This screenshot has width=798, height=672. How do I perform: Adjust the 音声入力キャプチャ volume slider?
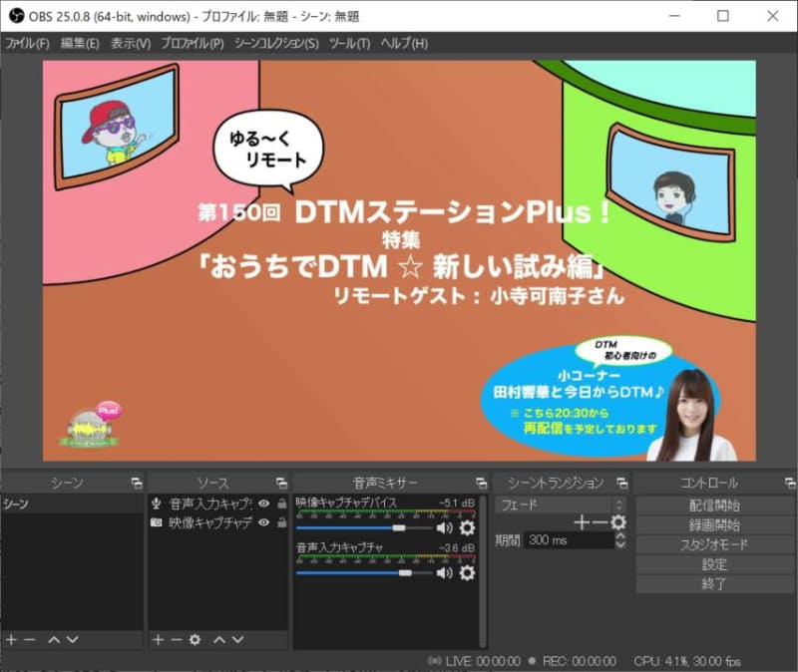[x=364, y=573]
